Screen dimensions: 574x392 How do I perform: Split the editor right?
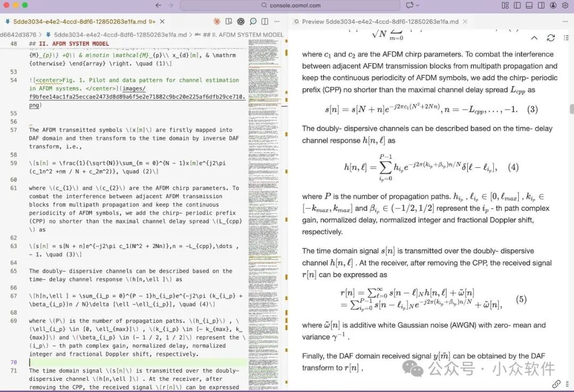point(265,22)
